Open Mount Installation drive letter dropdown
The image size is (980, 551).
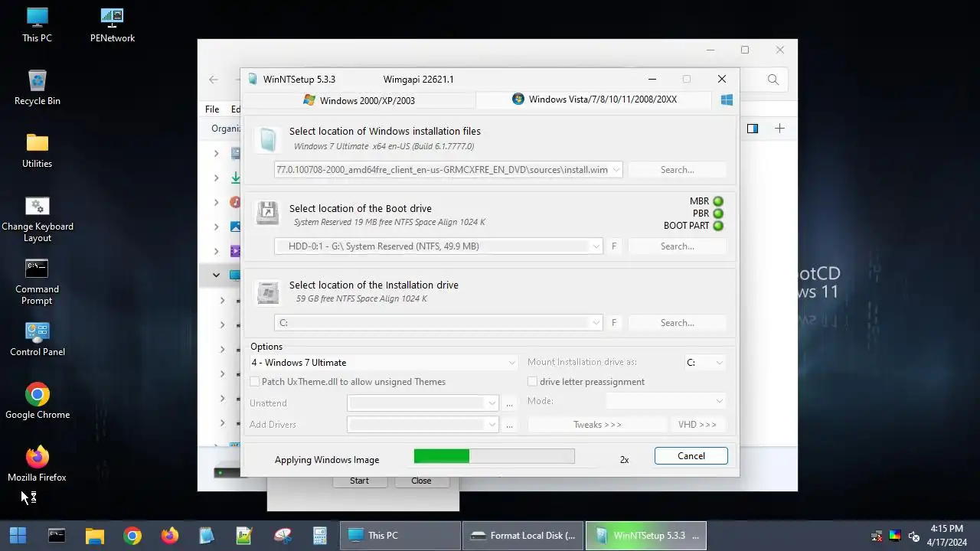tap(705, 363)
